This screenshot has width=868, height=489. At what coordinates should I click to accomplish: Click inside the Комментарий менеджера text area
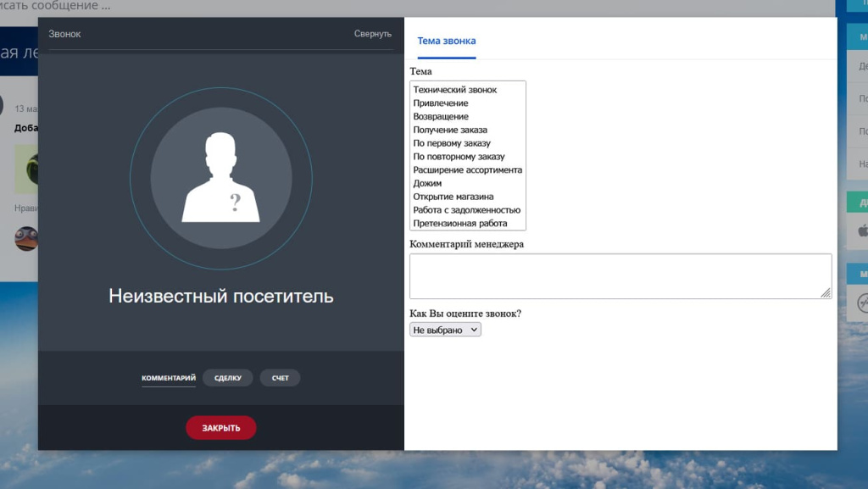coord(619,275)
